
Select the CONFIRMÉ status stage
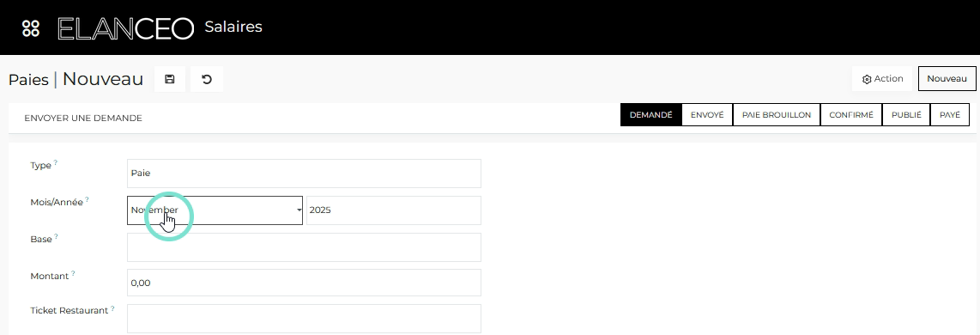coord(851,115)
